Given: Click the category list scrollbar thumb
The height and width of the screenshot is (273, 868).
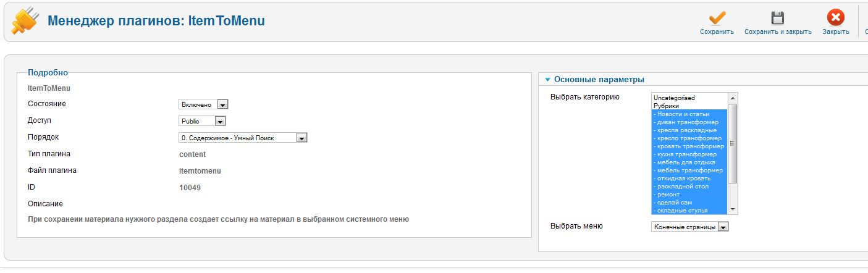Looking at the screenshot, I should coord(733,143).
